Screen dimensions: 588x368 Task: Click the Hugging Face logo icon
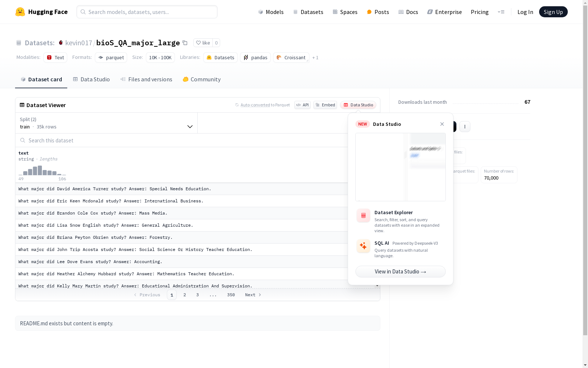[20, 12]
